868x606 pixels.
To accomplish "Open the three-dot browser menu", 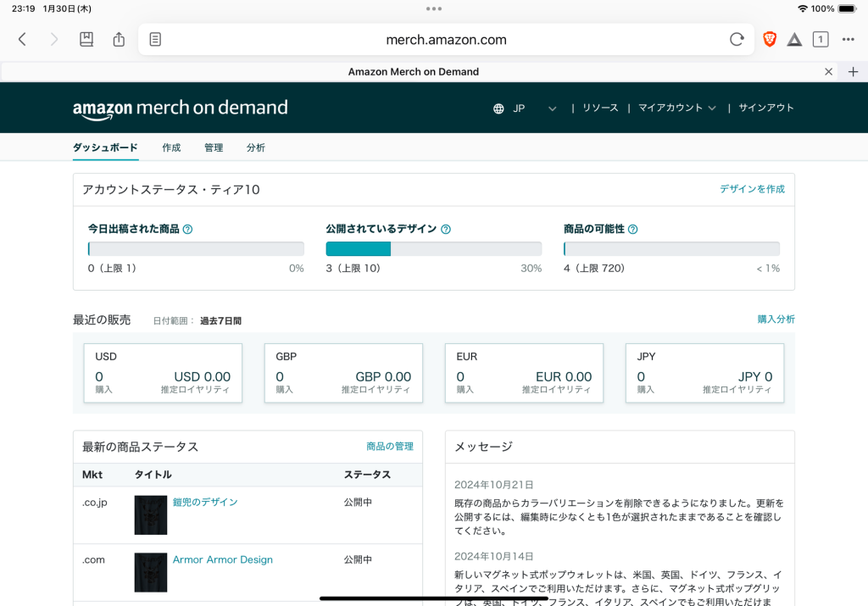I will click(849, 39).
